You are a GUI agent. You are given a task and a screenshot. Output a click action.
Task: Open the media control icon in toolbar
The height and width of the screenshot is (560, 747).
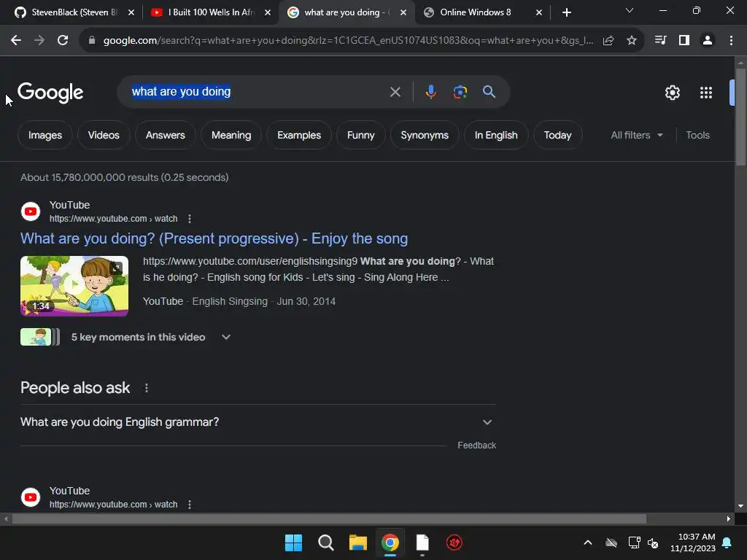pos(660,41)
